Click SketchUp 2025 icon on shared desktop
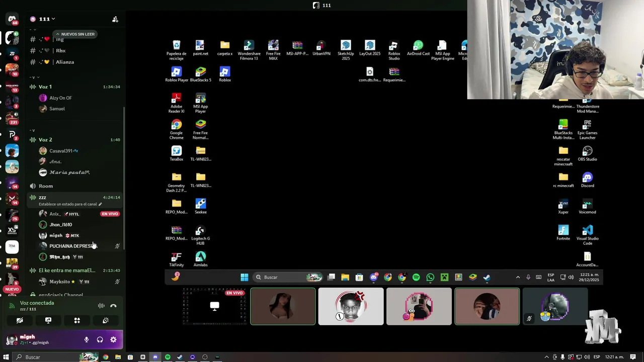The height and width of the screenshot is (362, 644). pos(346,50)
